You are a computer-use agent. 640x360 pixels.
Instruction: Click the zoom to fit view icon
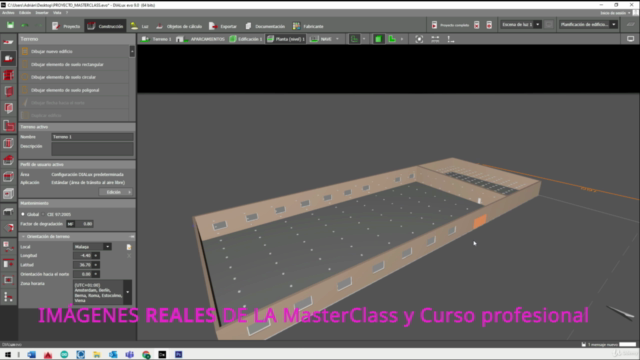point(419,39)
